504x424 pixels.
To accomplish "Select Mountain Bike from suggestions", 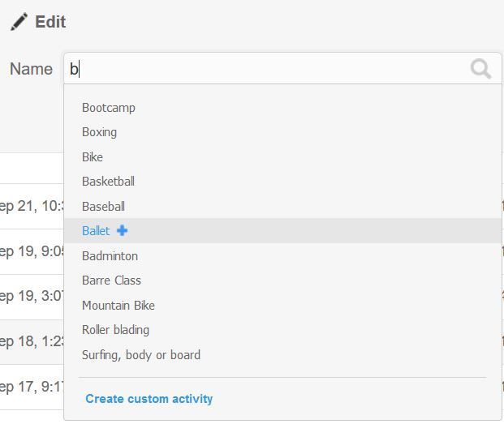I will pyautogui.click(x=118, y=306).
